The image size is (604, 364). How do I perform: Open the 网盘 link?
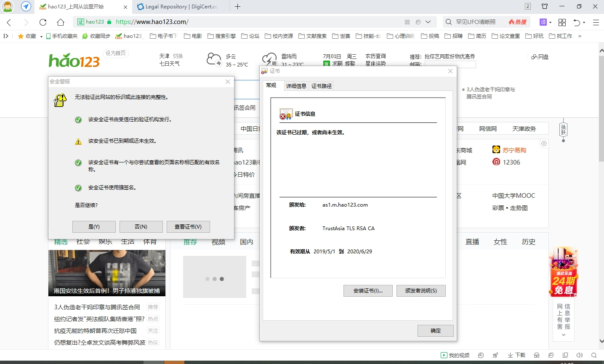click(540, 57)
